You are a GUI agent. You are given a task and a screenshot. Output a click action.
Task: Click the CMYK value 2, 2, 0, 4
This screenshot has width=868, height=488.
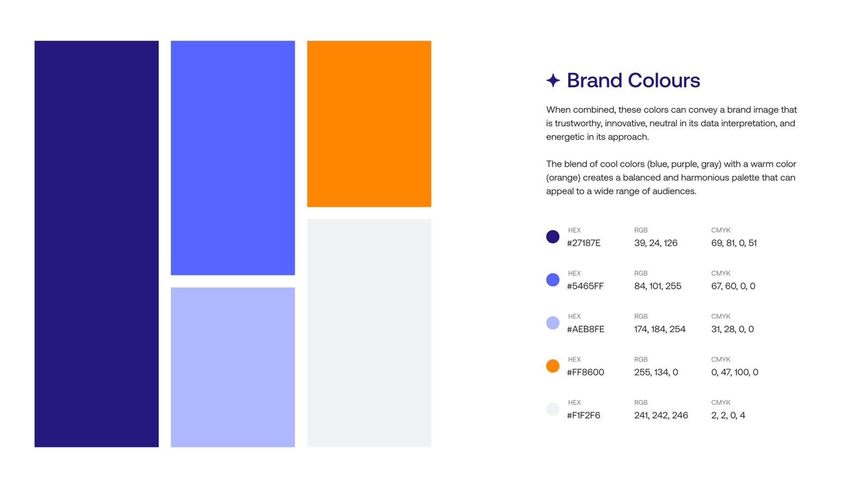[728, 415]
